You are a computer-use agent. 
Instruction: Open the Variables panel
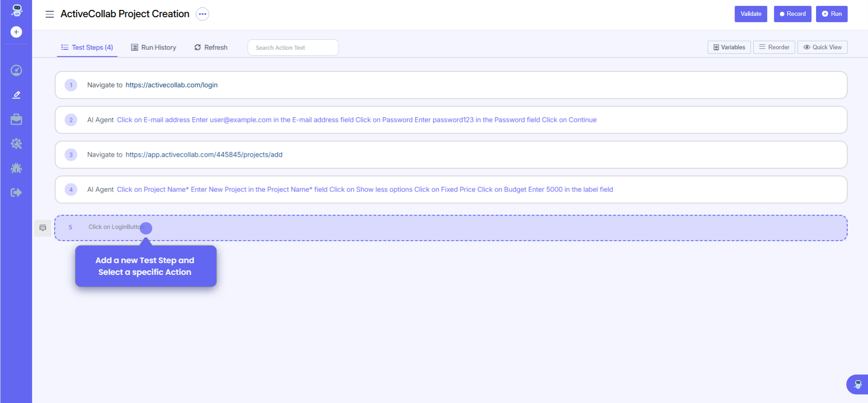tap(729, 48)
